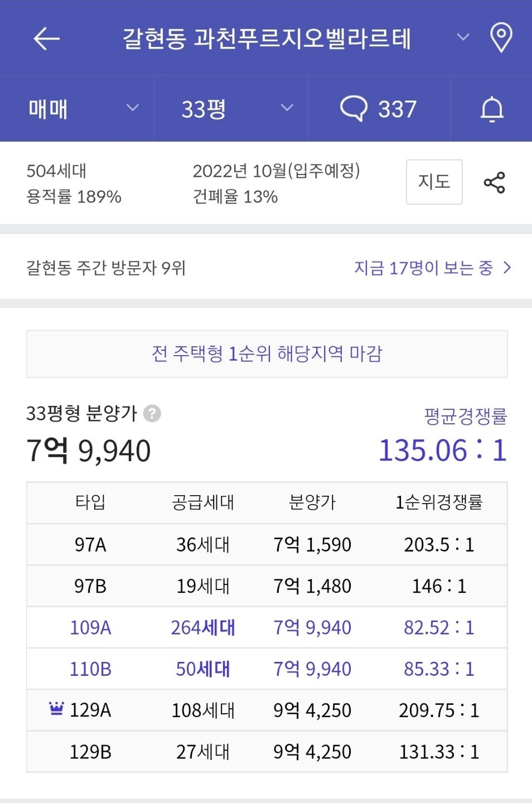532x803 pixels.
Task: Click the 264세대 supply cell
Action: (203, 627)
